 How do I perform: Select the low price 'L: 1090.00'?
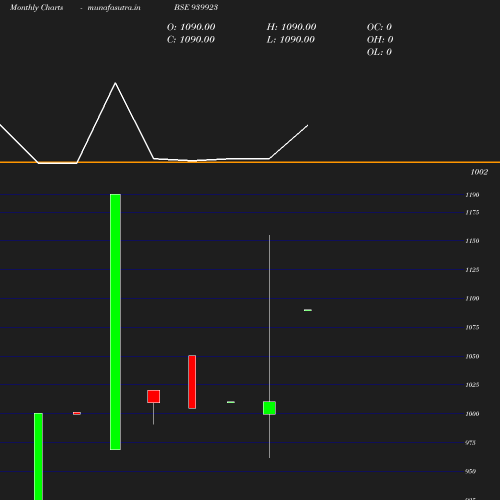pyautogui.click(x=291, y=39)
